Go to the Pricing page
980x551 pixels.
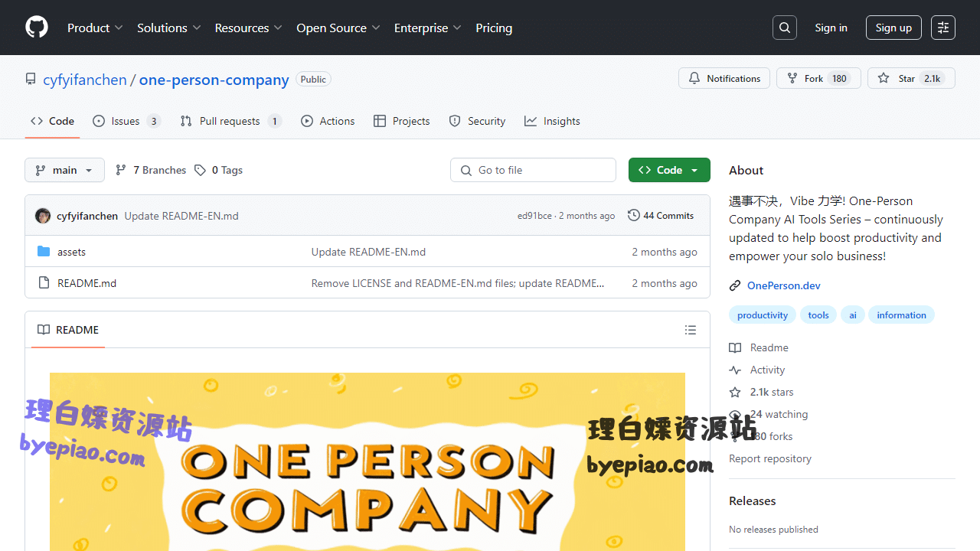point(494,28)
